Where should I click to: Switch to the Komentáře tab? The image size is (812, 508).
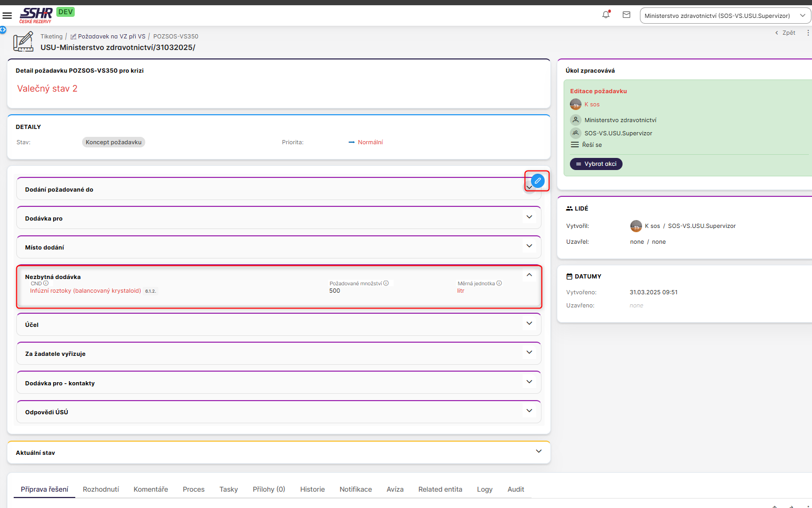tap(151, 489)
